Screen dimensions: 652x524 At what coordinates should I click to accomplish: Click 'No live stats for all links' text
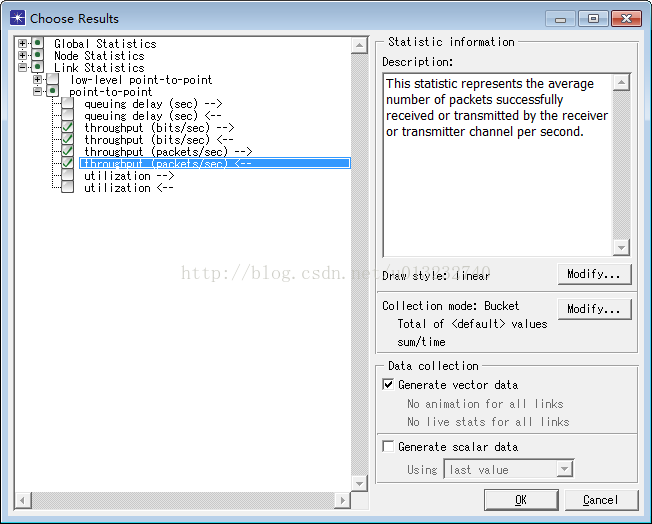(x=488, y=422)
